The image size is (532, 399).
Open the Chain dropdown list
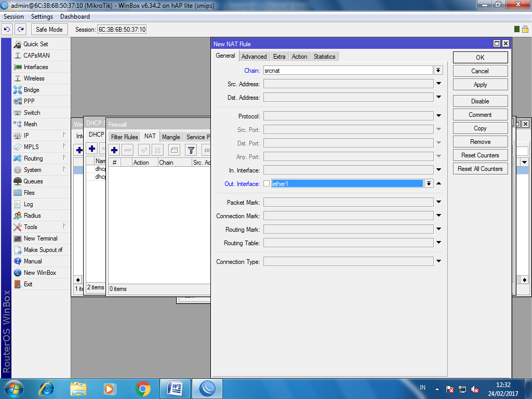click(438, 70)
